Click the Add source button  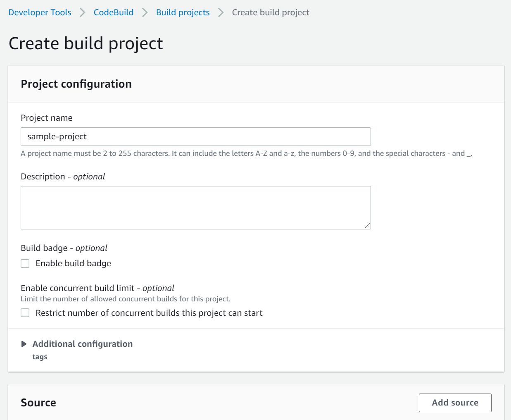[455, 403]
